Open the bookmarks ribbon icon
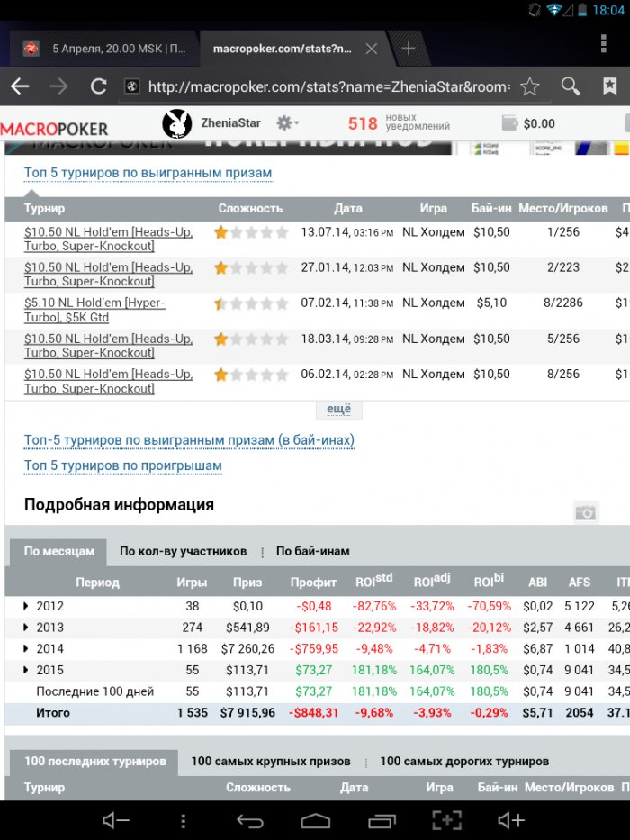 tap(609, 86)
